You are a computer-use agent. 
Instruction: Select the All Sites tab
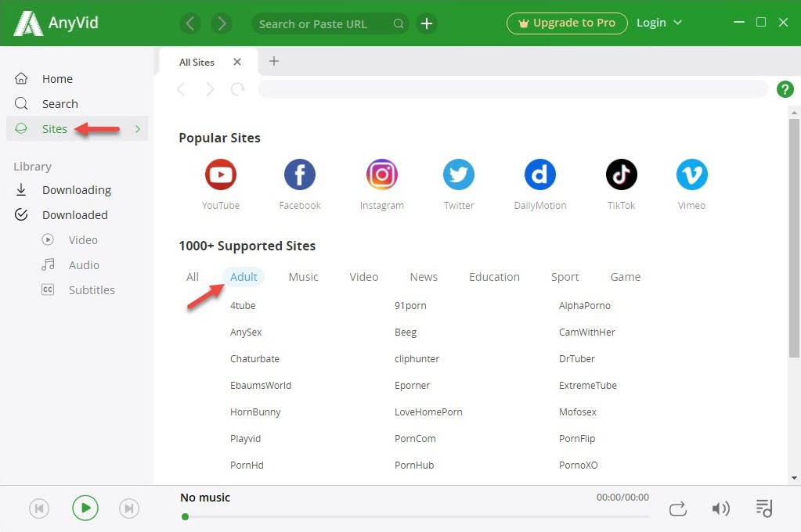tap(197, 63)
